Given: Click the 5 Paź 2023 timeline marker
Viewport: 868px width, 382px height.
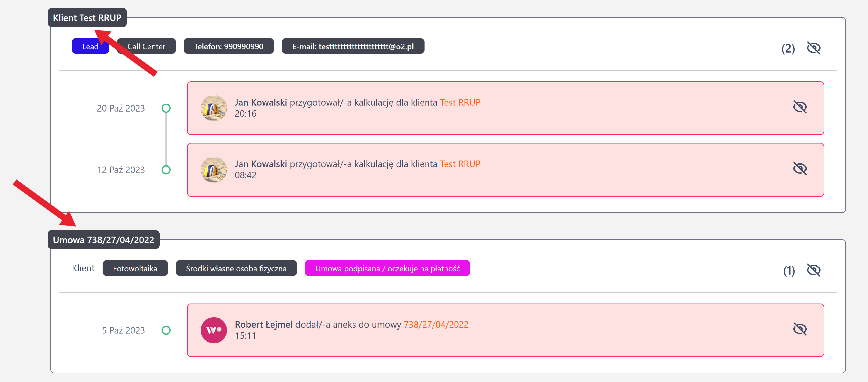Looking at the screenshot, I should tap(166, 330).
